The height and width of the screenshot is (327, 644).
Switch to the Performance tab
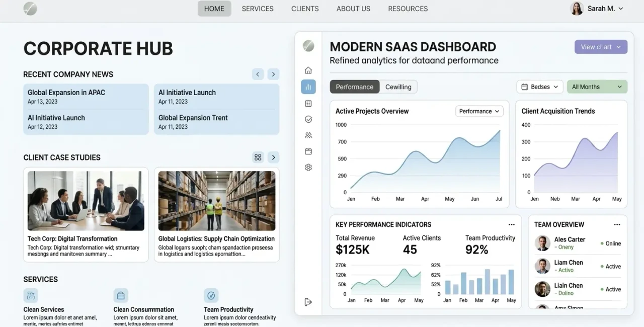355,87
